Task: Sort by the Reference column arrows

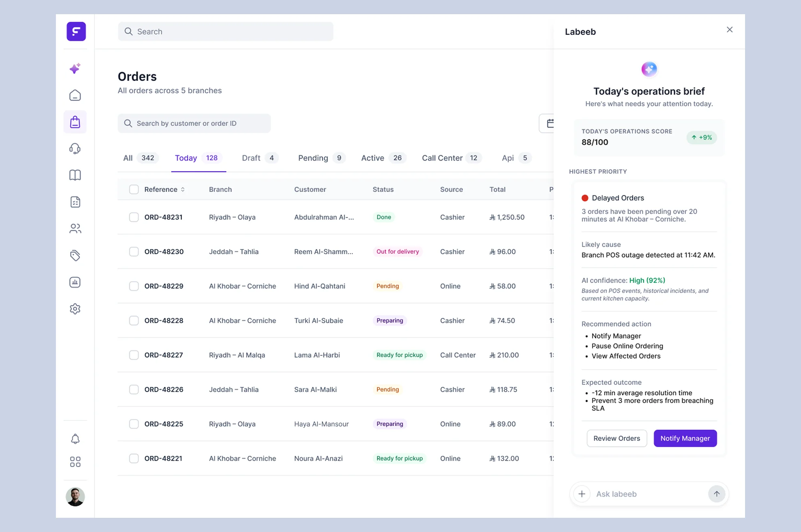Action: tap(183, 189)
